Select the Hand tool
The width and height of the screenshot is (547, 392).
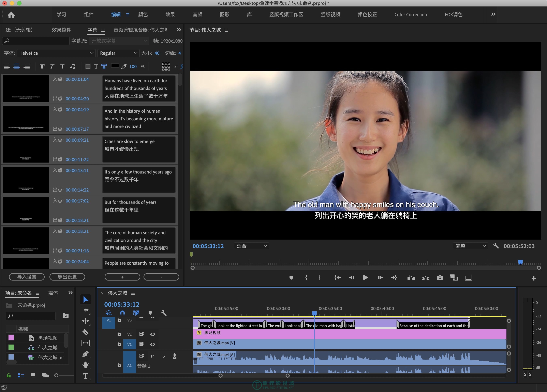[85, 365]
